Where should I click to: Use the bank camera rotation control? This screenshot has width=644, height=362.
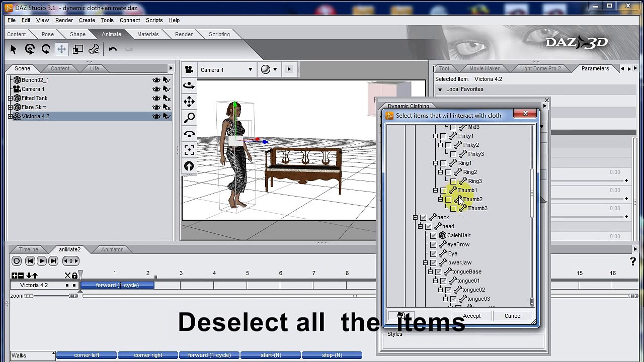189,134
